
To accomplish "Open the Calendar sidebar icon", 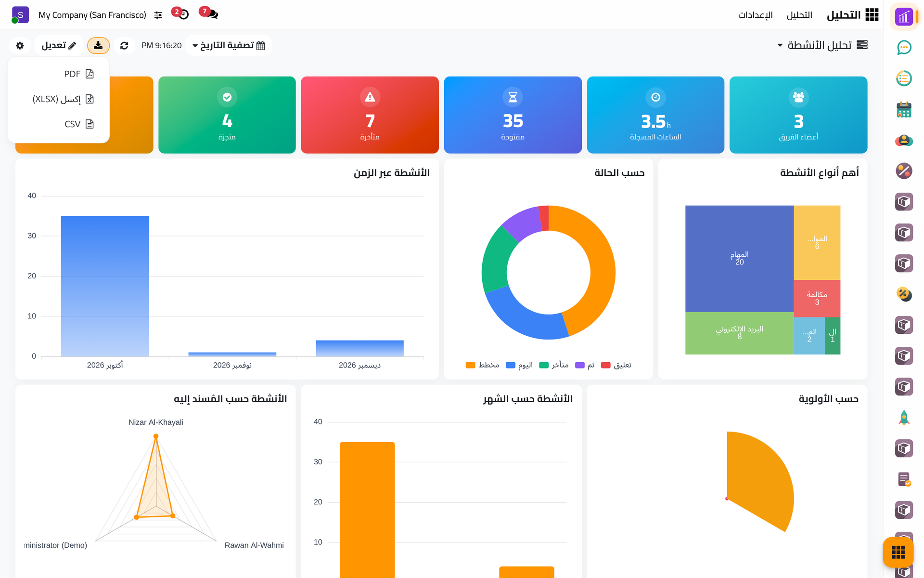I will tap(904, 109).
